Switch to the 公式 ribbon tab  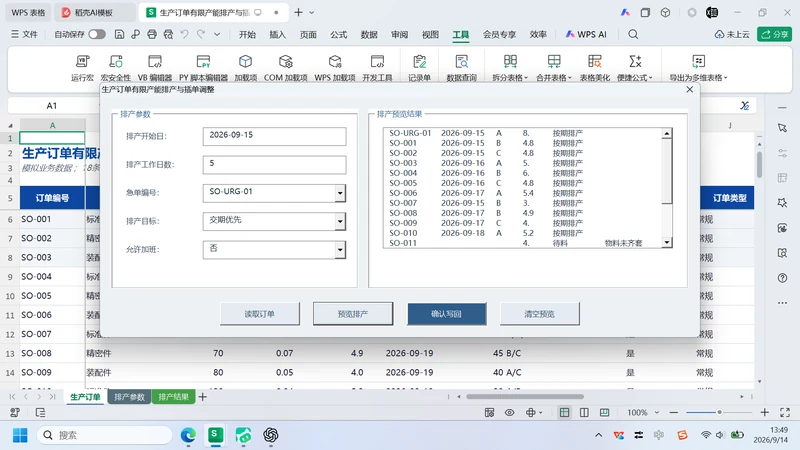point(338,34)
